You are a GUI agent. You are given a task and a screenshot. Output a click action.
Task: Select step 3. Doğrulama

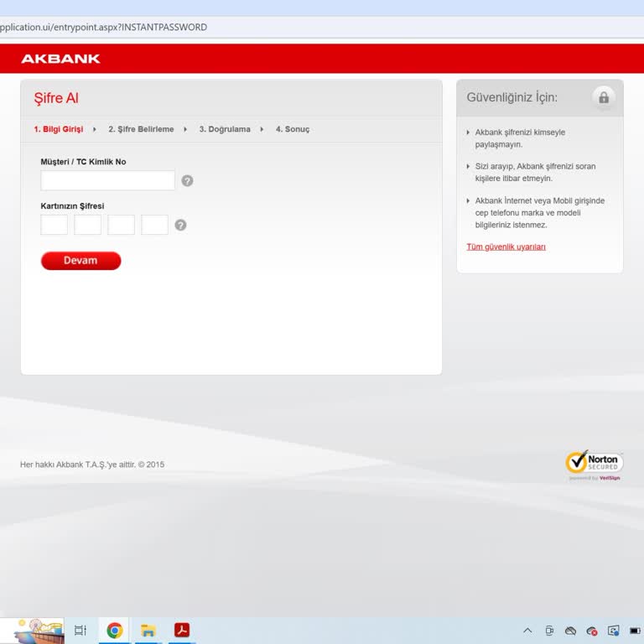coord(225,129)
